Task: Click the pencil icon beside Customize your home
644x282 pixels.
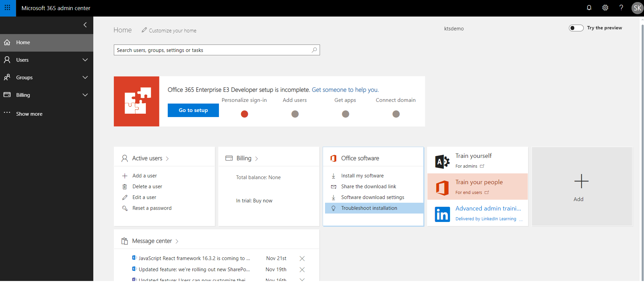Action: (x=144, y=30)
